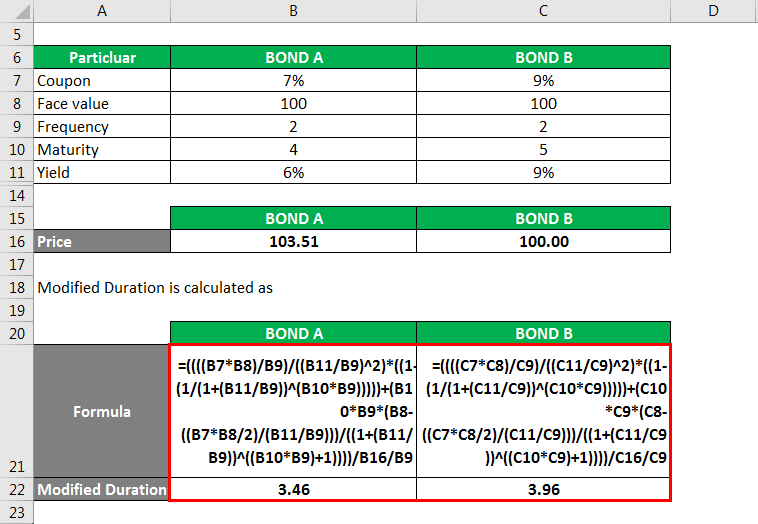Click 'Modified Duration is calculated as' text
Image resolution: width=758 pixels, height=524 pixels.
[x=155, y=288]
